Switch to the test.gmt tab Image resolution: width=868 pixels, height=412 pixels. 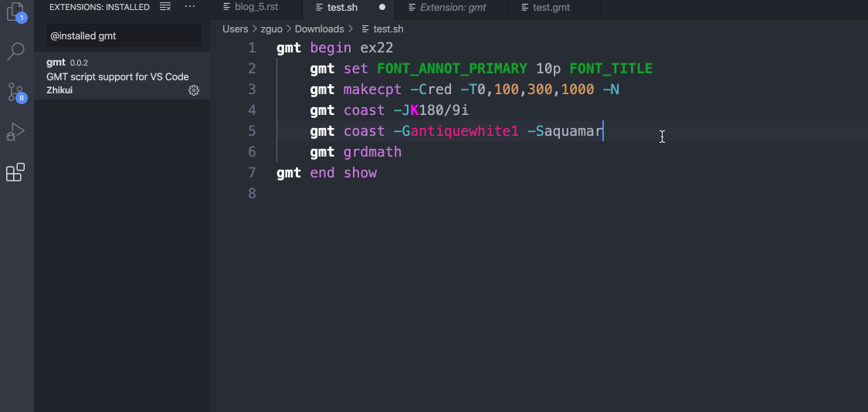coord(554,7)
